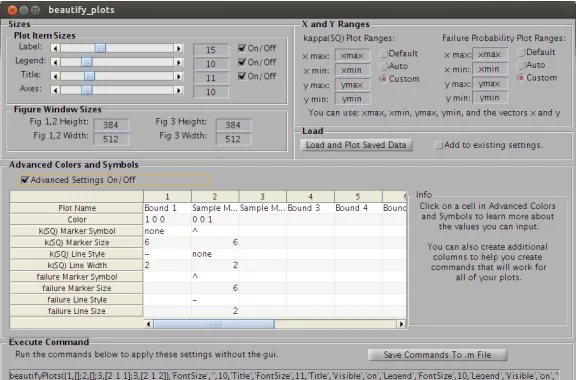This screenshot has width=580, height=380.
Task: Select Default for kappa(SQ) plot ranges
Action: (x=384, y=54)
